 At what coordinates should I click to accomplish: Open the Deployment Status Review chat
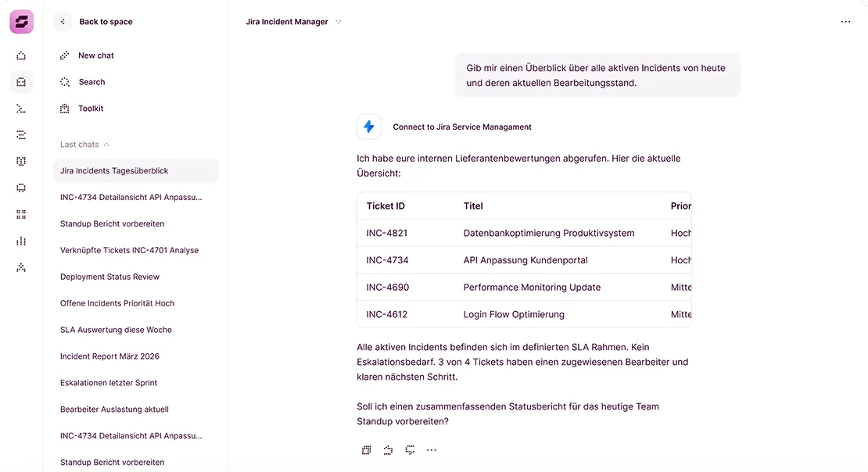[109, 277]
